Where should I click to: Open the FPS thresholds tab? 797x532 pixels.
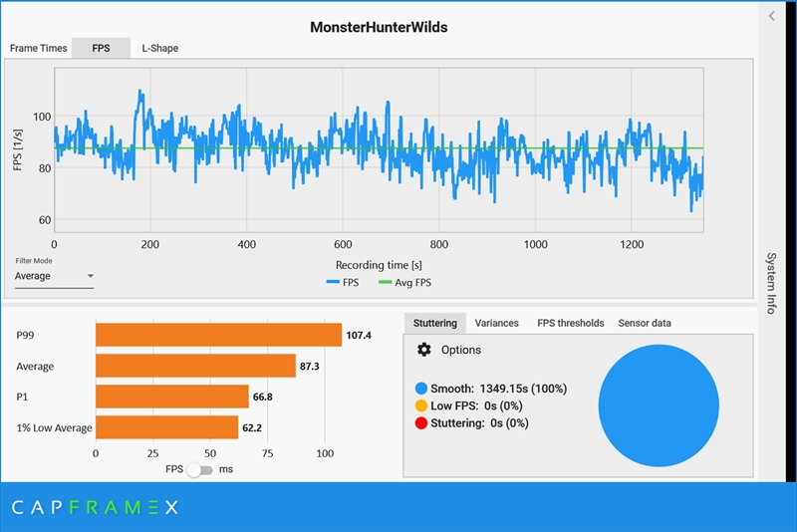point(570,323)
